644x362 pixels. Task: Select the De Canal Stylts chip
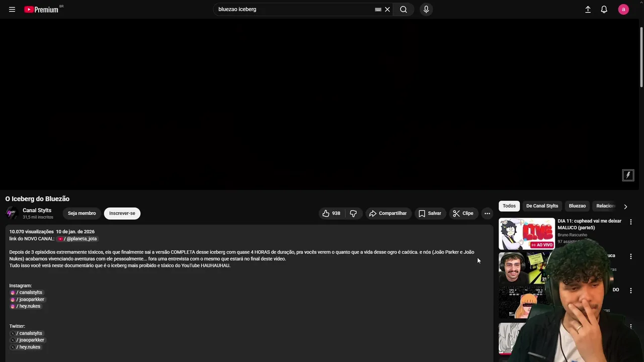542,206
